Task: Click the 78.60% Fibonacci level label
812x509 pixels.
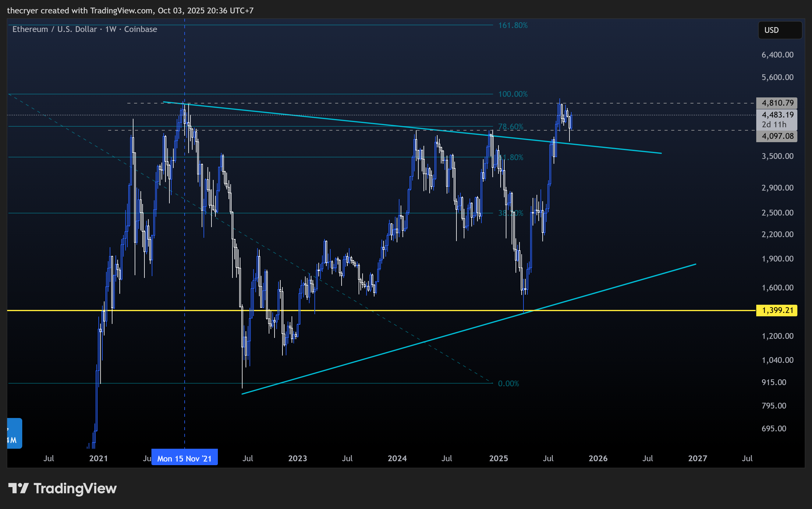Action: tap(511, 127)
